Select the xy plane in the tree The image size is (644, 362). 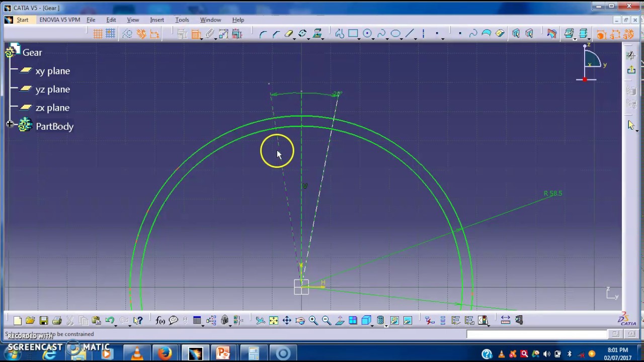pyautogui.click(x=52, y=71)
